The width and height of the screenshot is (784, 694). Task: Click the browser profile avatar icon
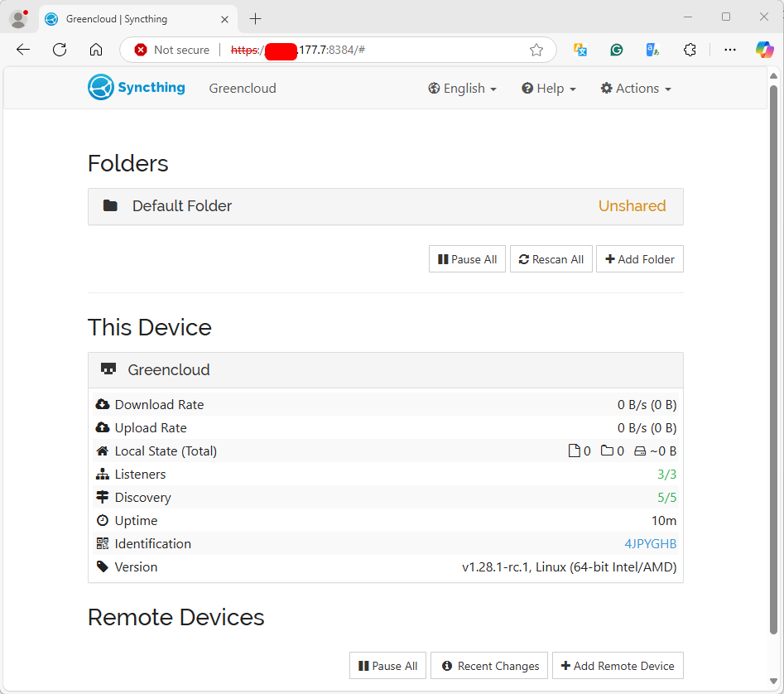click(x=19, y=19)
